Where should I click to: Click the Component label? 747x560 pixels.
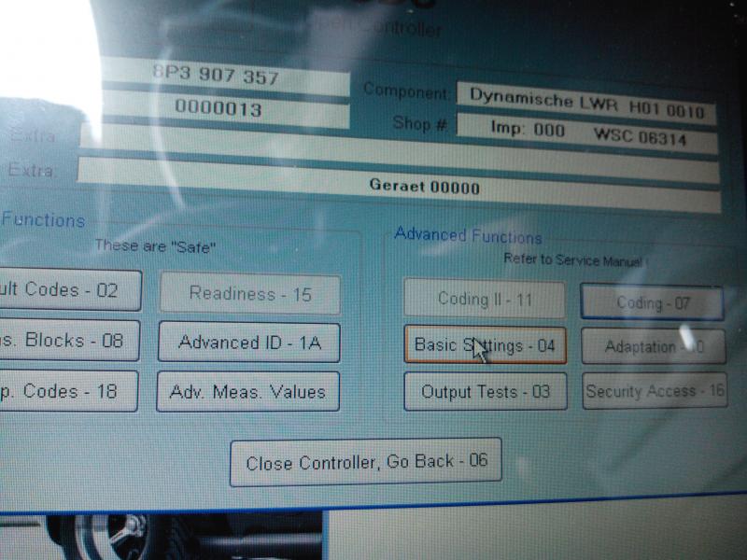pyautogui.click(x=406, y=91)
